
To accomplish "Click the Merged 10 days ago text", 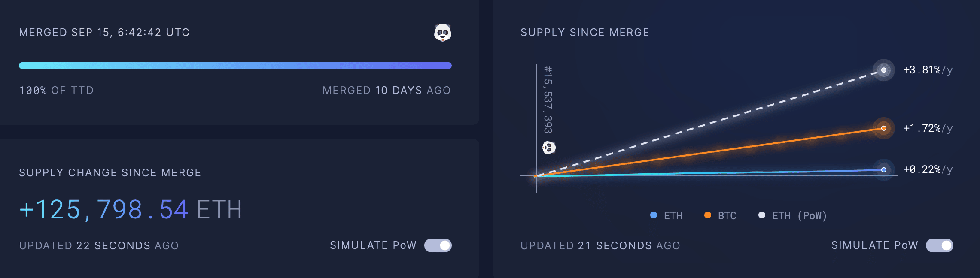I will (387, 91).
